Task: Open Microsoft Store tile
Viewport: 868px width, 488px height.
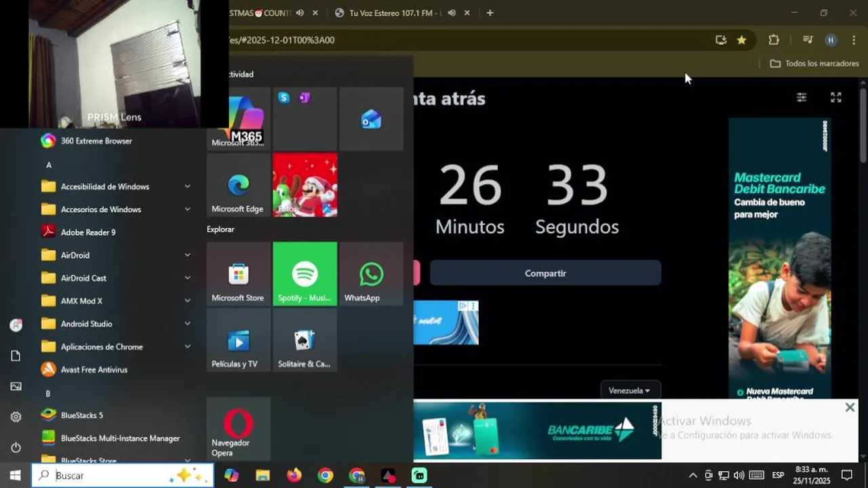Action: 238,274
